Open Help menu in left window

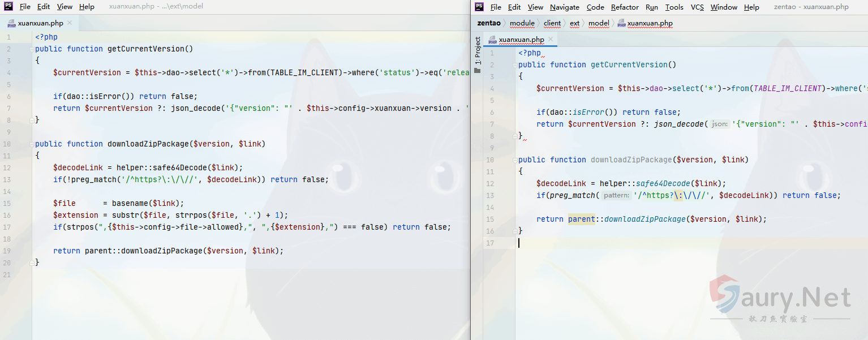tap(87, 7)
